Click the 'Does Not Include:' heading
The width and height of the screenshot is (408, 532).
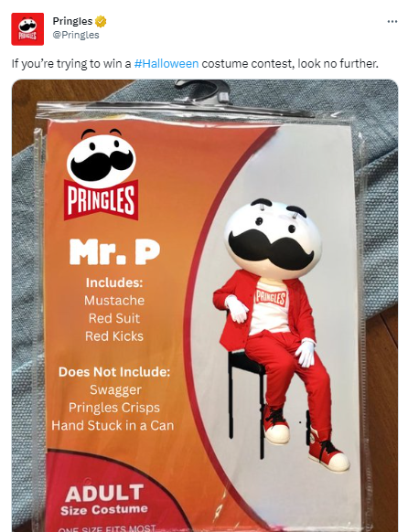(x=114, y=372)
